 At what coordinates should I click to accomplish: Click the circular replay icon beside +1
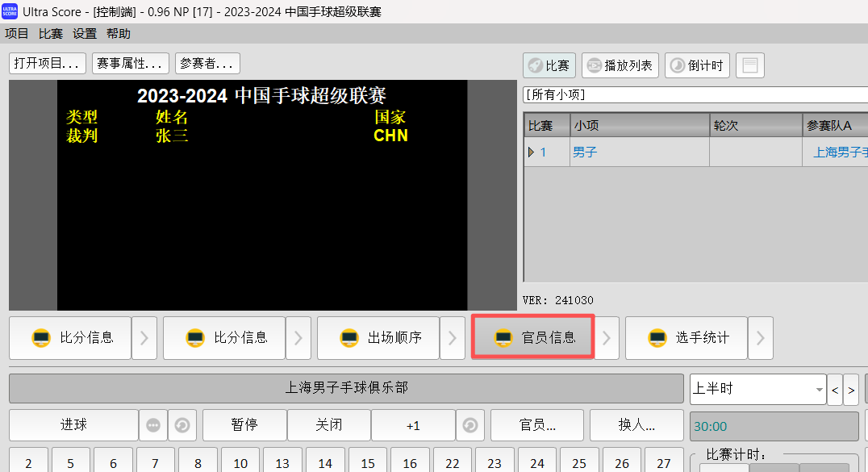pyautogui.click(x=470, y=425)
